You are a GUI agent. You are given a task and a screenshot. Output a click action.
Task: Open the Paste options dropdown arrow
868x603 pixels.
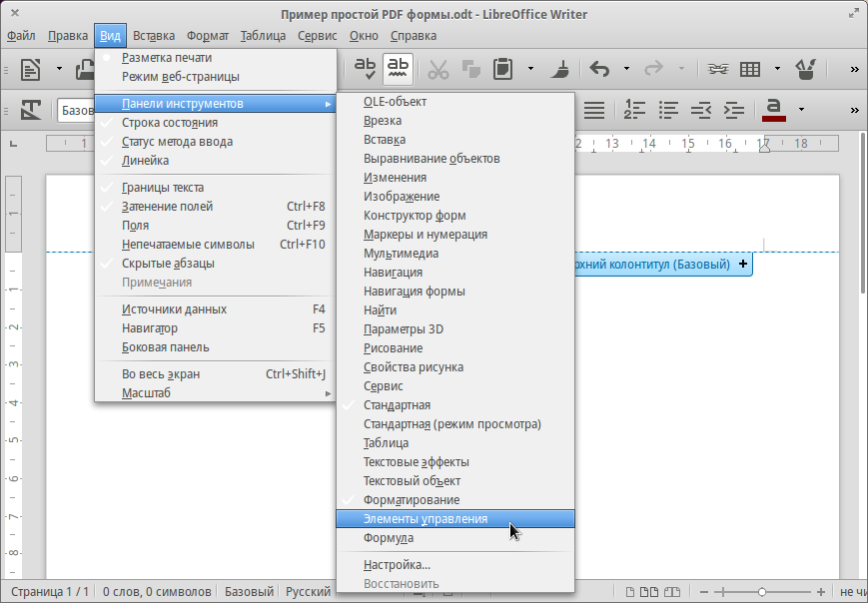coord(530,69)
